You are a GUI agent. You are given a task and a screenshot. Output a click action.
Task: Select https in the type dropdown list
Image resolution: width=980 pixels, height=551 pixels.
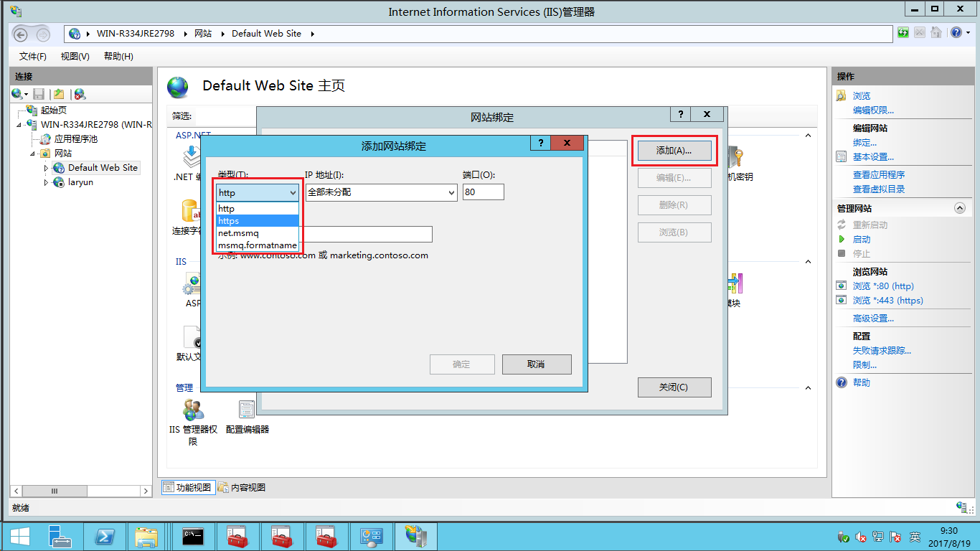coord(257,221)
